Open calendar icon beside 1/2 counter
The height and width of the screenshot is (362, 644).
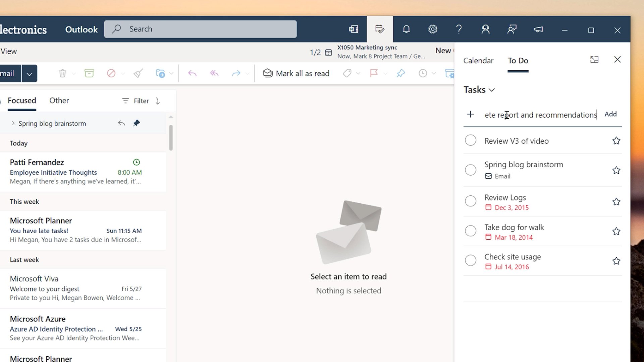tap(328, 53)
